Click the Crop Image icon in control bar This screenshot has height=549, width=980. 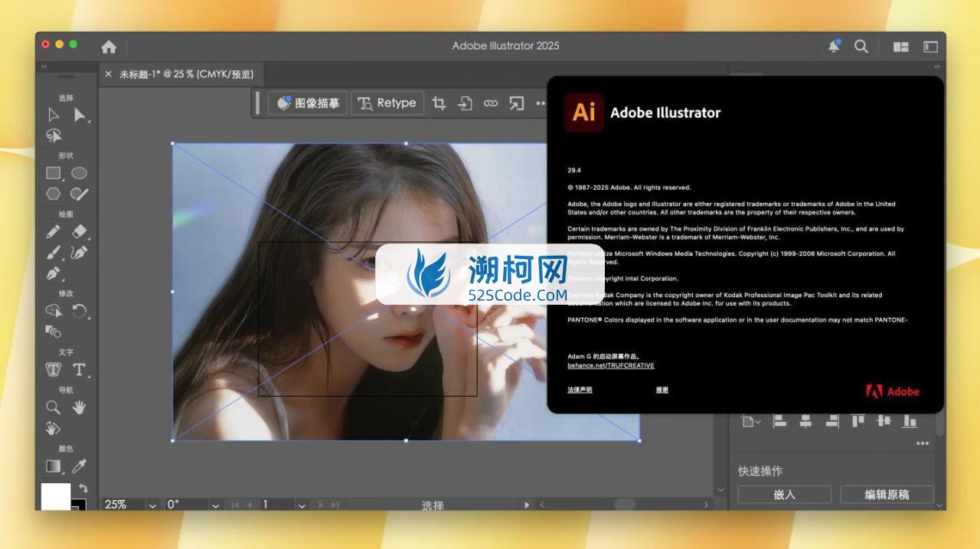point(439,103)
